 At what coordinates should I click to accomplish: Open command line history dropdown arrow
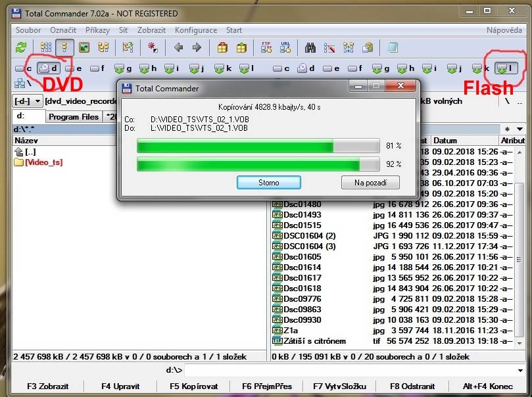520,370
